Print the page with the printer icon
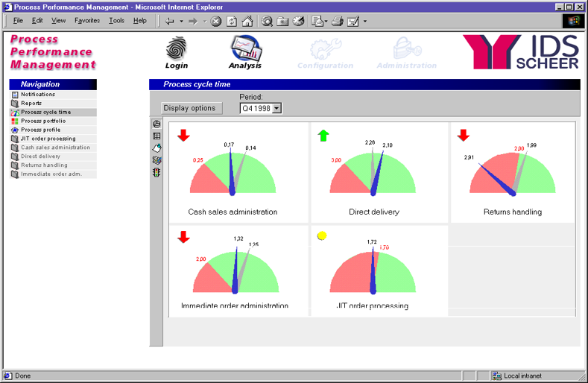Screen dimensions: 588x383 (x=338, y=22)
